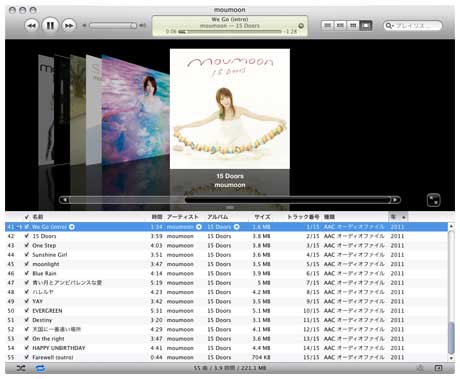The image size is (460, 379).
Task: Pause the current song
Action: (x=50, y=25)
